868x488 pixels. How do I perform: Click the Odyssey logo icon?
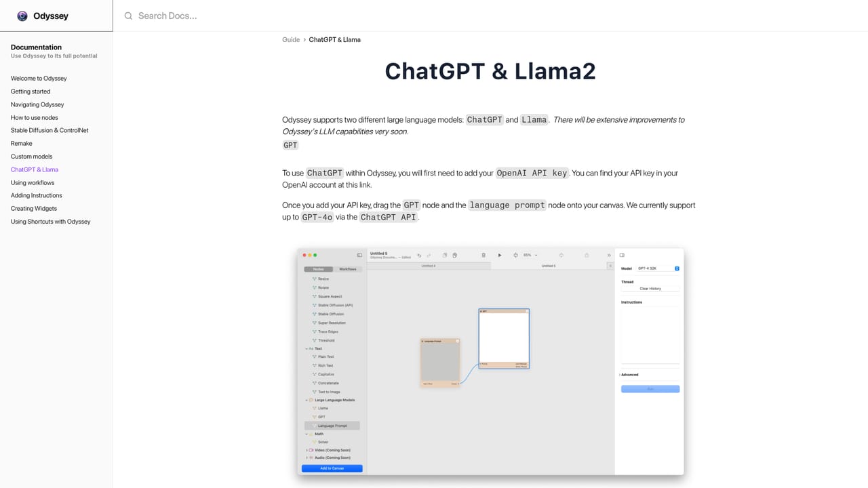[22, 16]
